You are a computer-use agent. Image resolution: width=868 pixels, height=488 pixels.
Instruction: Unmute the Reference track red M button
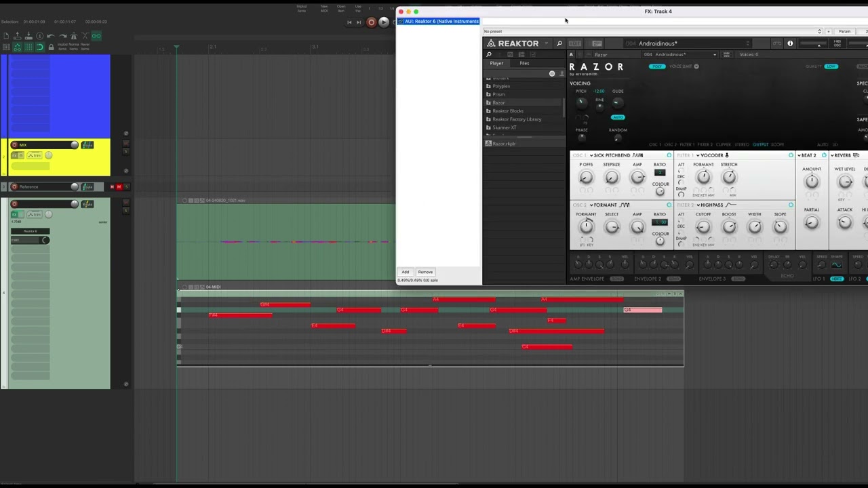pos(119,187)
